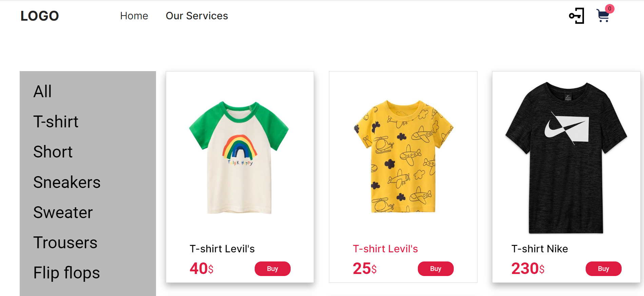644x296 pixels.
Task: Open the rainbow T-shirt product image
Action: coord(239,157)
